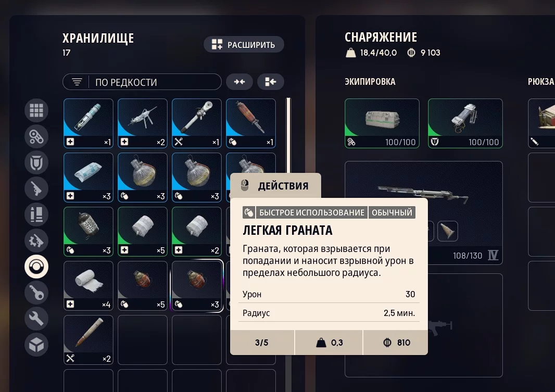Open the По редкости sort dropdown
The height and width of the screenshot is (392, 555).
pyautogui.click(x=142, y=82)
